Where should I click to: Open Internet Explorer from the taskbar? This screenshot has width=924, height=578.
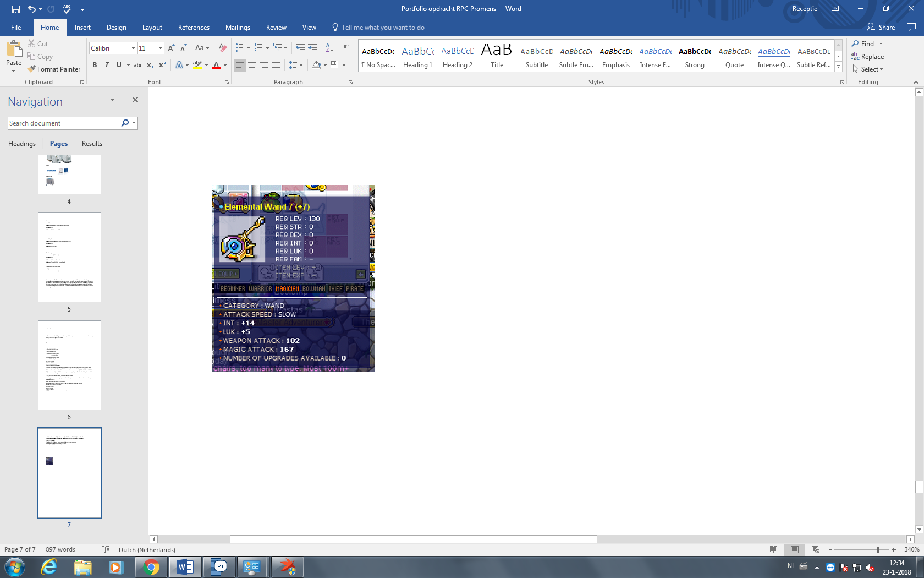coord(49,567)
